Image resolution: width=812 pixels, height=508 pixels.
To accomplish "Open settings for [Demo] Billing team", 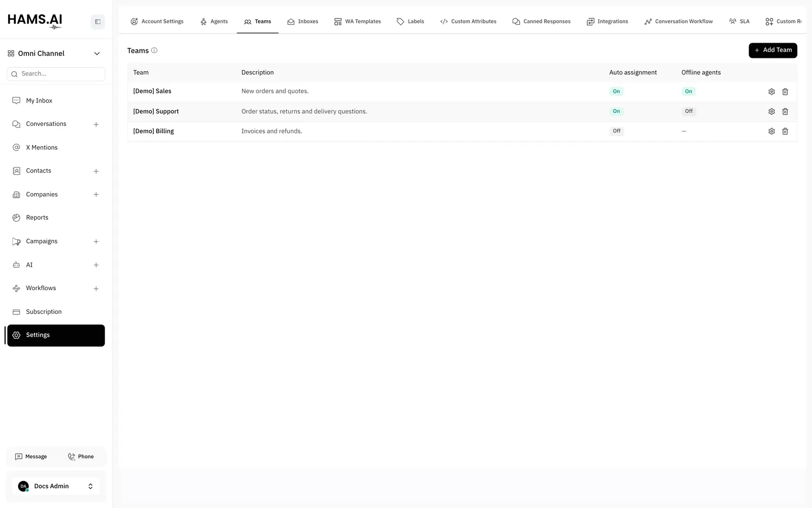I will tap(771, 132).
